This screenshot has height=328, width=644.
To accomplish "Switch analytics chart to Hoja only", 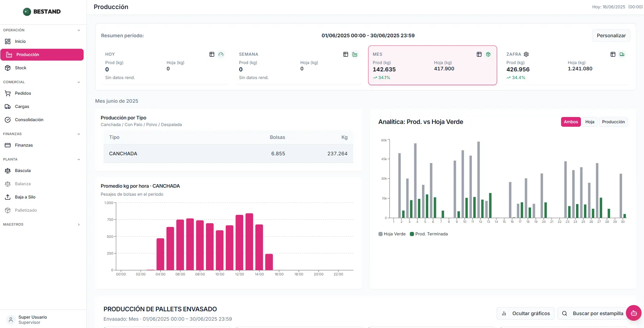I will coord(590,122).
